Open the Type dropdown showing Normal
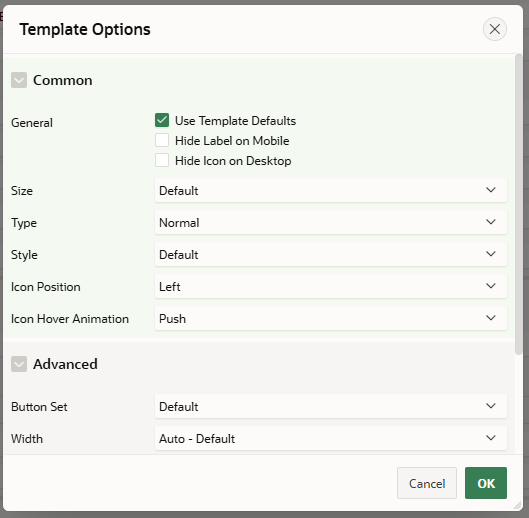The height and width of the screenshot is (518, 529). [331, 222]
